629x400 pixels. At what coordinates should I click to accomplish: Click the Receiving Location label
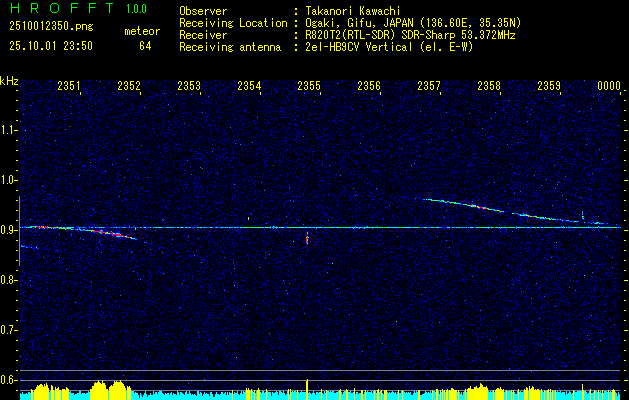point(233,23)
